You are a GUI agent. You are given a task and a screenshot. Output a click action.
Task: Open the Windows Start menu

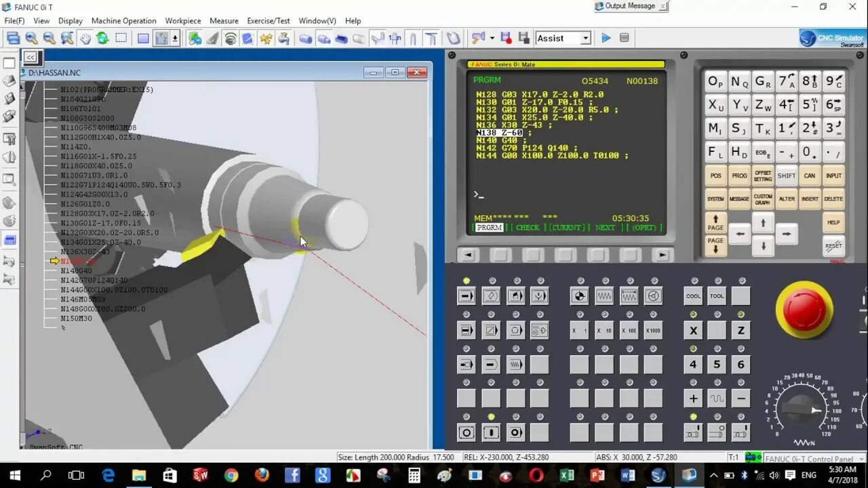click(x=15, y=475)
